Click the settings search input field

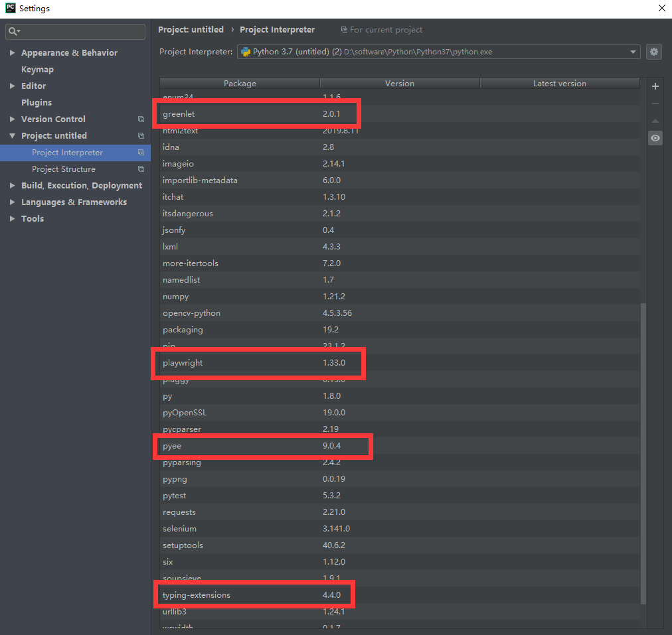pyautogui.click(x=76, y=31)
